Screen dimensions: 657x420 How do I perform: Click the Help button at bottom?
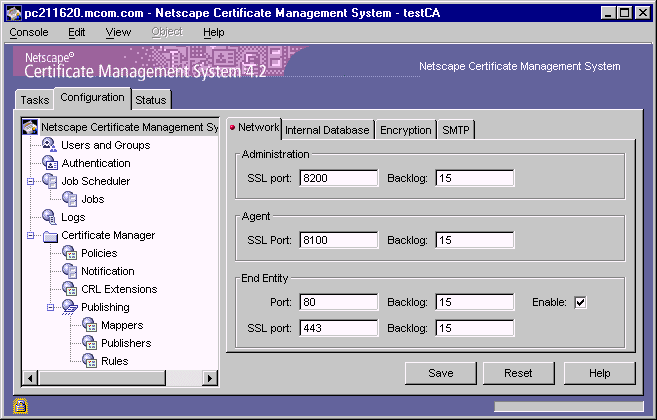click(x=600, y=373)
